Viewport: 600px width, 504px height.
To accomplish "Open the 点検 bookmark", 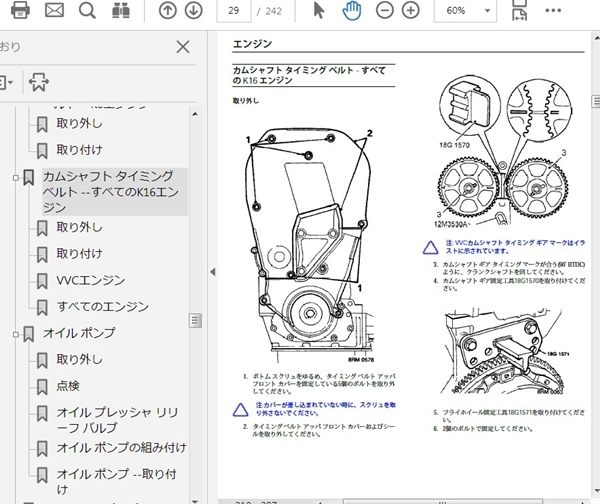I will coord(68,386).
